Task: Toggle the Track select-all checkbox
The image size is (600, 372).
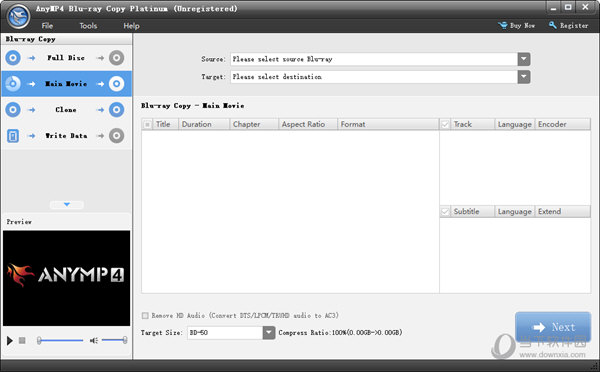Action: 445,124
